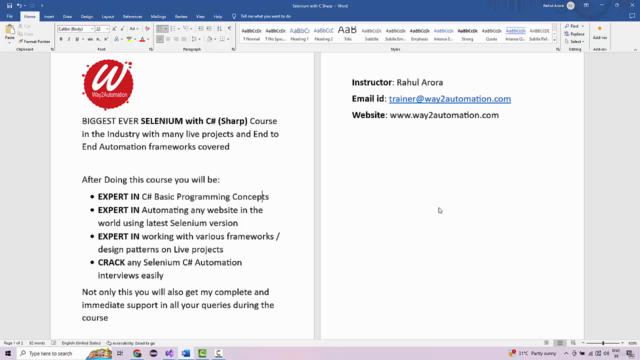Switch to the Insert tab

[x=49, y=16]
